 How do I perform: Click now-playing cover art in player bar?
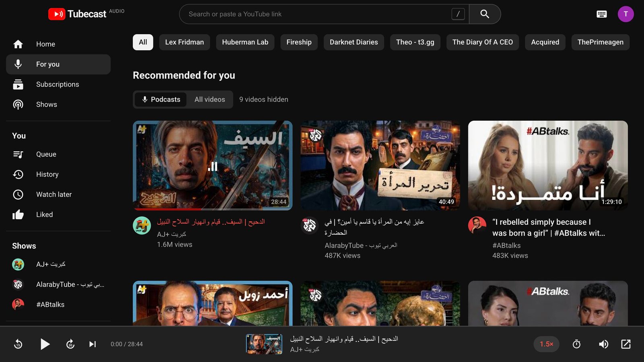(x=264, y=344)
